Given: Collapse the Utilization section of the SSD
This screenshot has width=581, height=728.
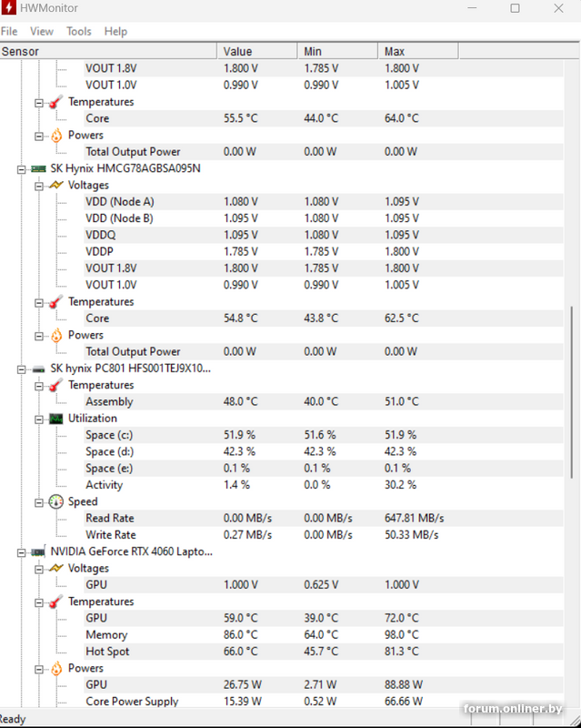Looking at the screenshot, I should click(39, 419).
